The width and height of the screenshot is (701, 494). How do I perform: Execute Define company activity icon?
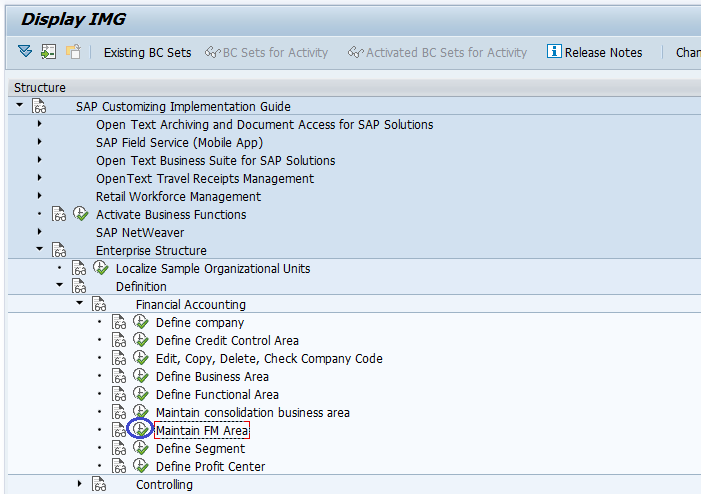141,322
